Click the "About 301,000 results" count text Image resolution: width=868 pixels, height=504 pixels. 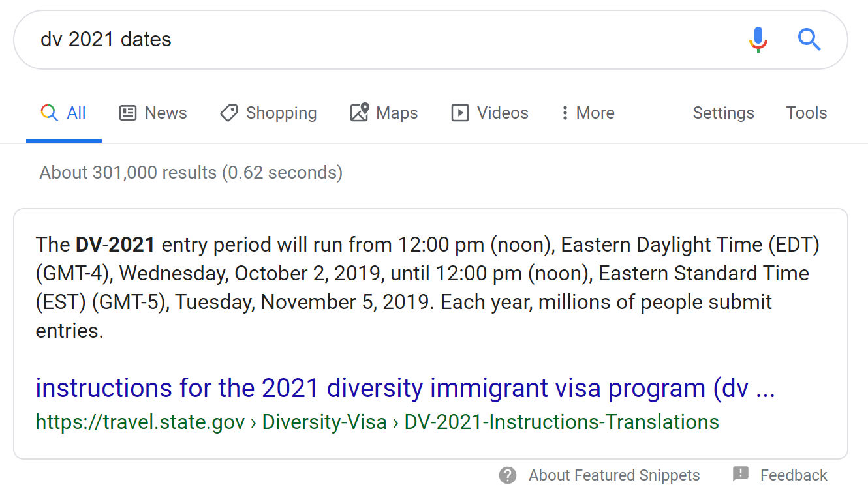point(191,173)
